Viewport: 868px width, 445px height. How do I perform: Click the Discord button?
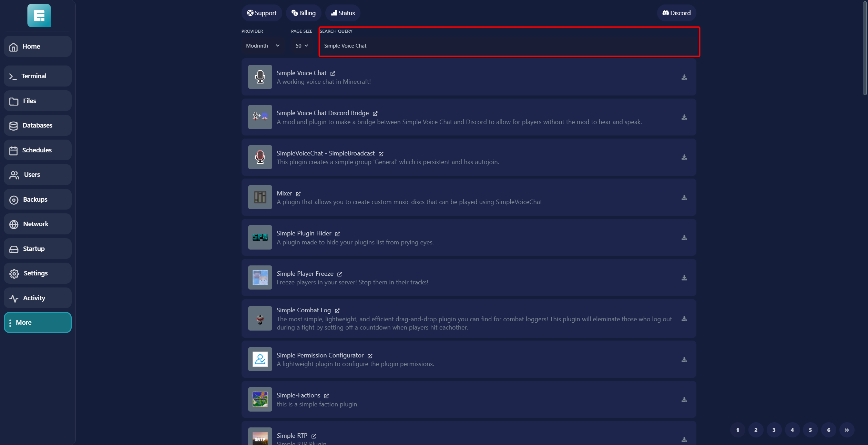[676, 13]
